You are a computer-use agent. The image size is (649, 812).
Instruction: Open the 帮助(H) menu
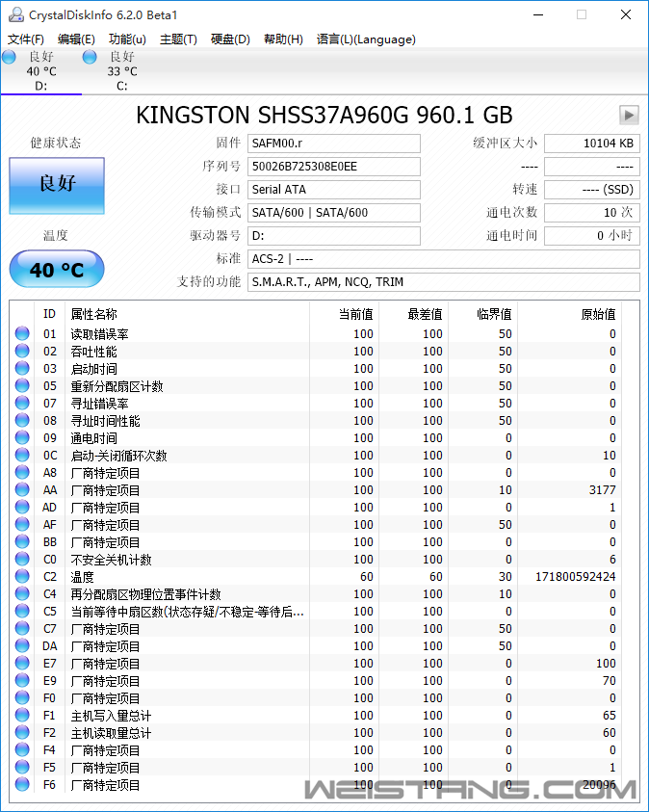283,39
